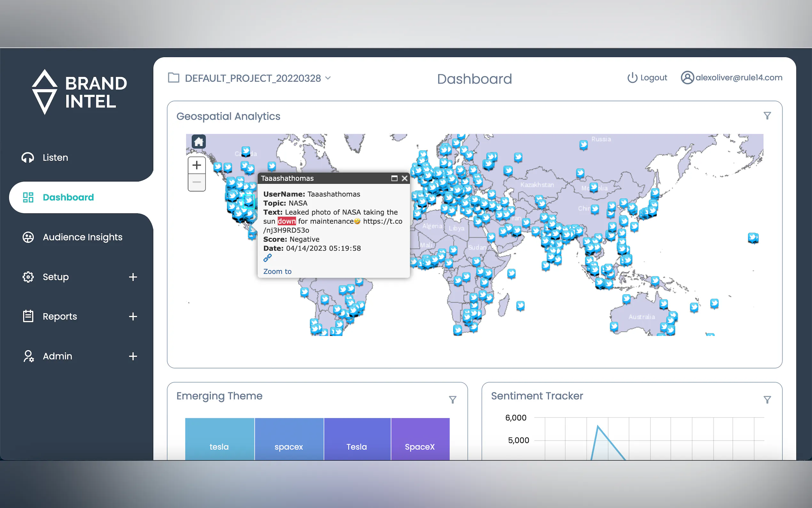Open the Geospatial Analytics filter icon

pos(767,116)
